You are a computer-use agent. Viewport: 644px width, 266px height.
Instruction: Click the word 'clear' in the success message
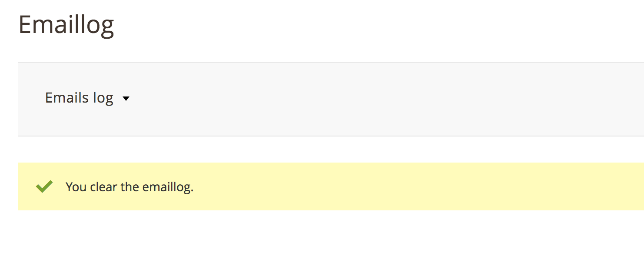coord(103,187)
